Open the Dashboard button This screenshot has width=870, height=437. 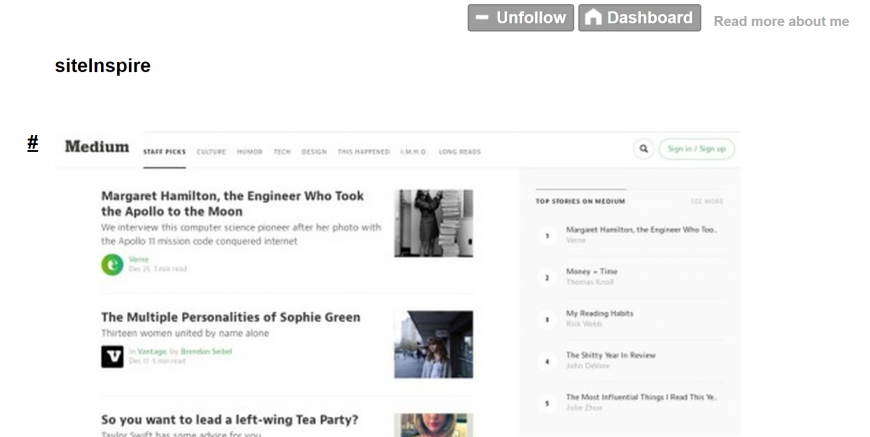(x=639, y=18)
